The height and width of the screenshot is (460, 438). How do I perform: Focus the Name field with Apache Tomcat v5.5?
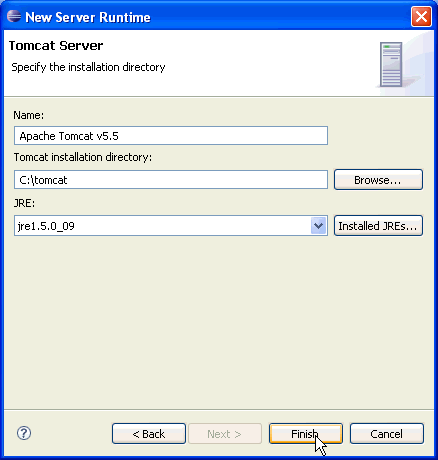(171, 136)
